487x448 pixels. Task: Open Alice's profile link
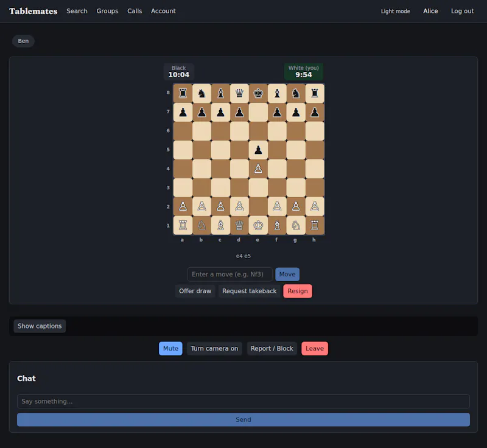click(x=430, y=11)
